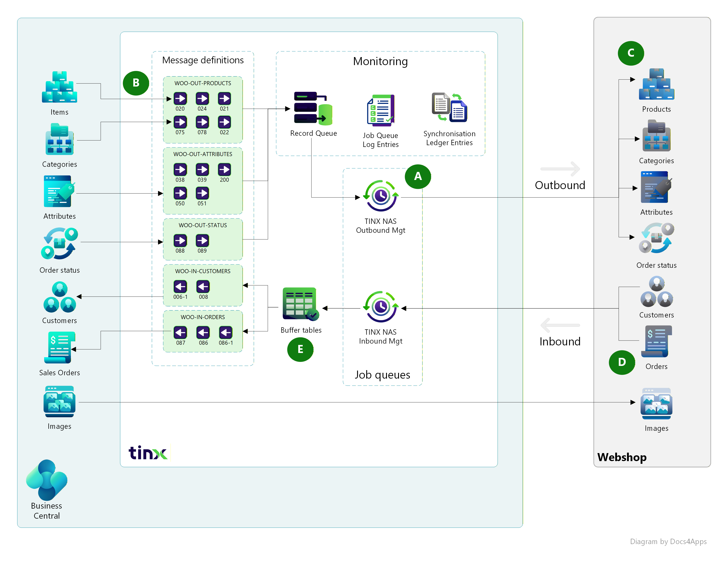The width and height of the screenshot is (728, 563).
Task: Click the Buffer tables icon
Action: (x=301, y=304)
